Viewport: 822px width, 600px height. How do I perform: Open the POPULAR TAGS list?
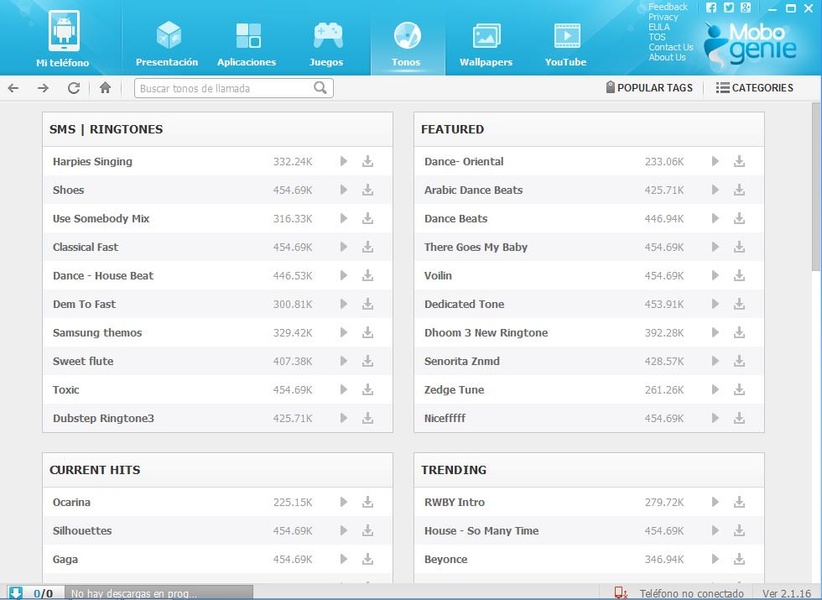pyautogui.click(x=649, y=88)
